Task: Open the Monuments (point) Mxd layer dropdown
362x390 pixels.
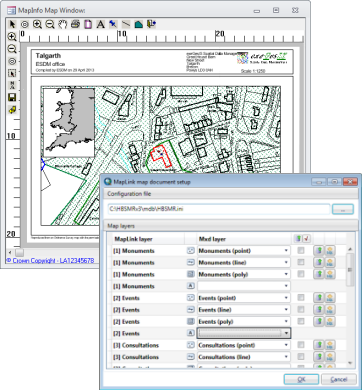Action: click(286, 251)
